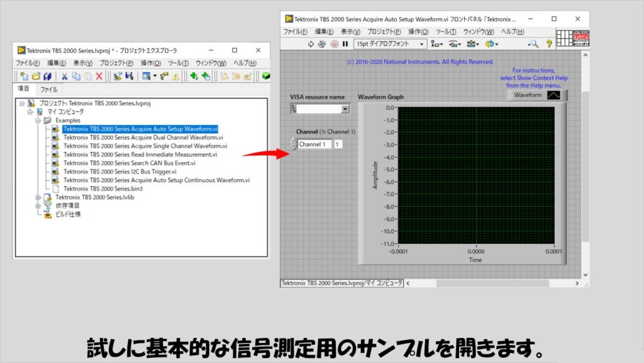Image resolution: width=644 pixels, height=363 pixels.
Task: Select Acquire Dual Channel Waveform.vi
Action: pyautogui.click(x=143, y=138)
